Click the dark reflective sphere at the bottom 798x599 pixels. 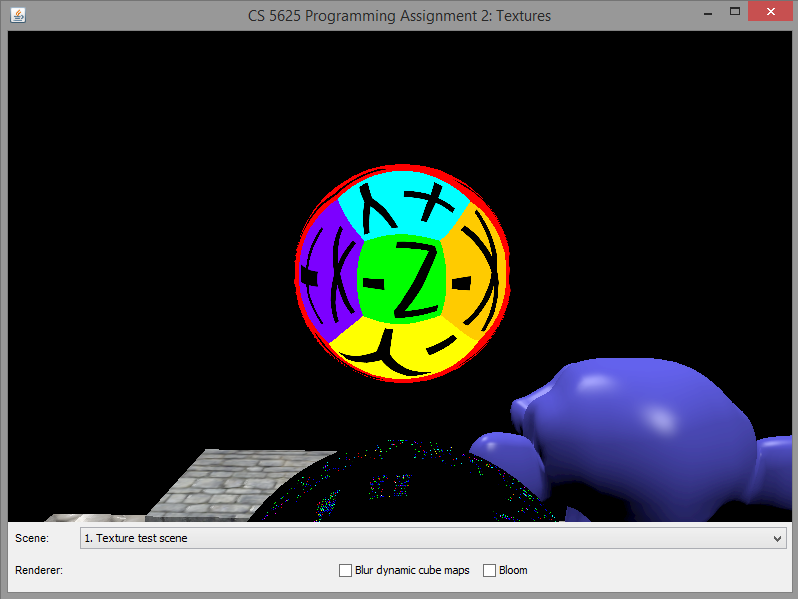[x=400, y=490]
